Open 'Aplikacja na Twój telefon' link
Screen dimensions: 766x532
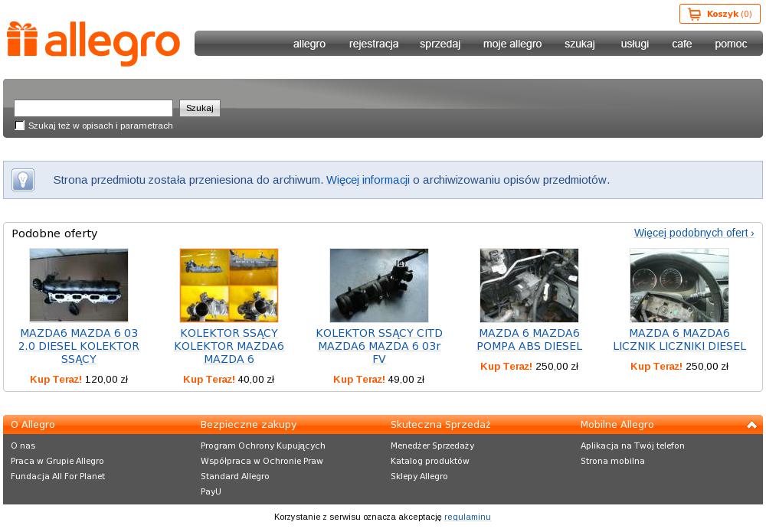click(x=632, y=446)
